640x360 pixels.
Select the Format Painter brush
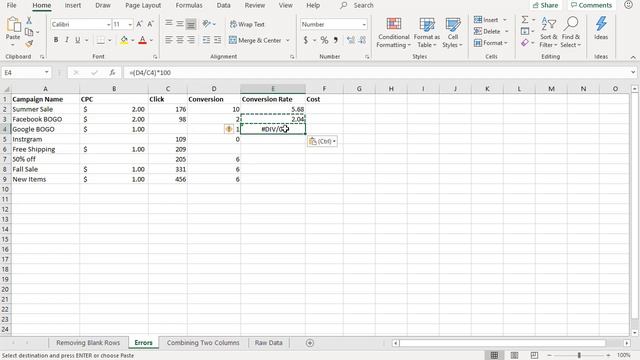tap(29, 43)
